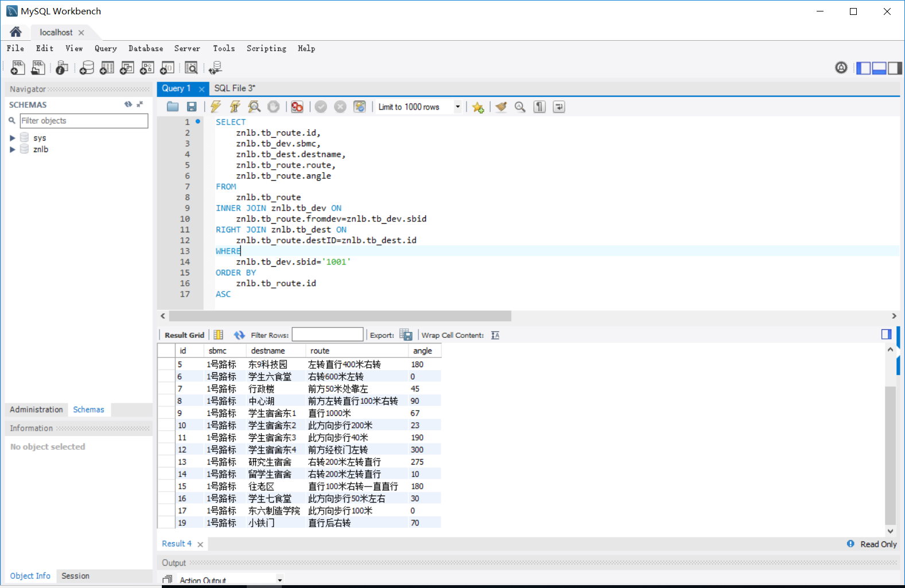Select the Result 4 tab
Image resolution: width=905 pixels, height=588 pixels.
(177, 544)
